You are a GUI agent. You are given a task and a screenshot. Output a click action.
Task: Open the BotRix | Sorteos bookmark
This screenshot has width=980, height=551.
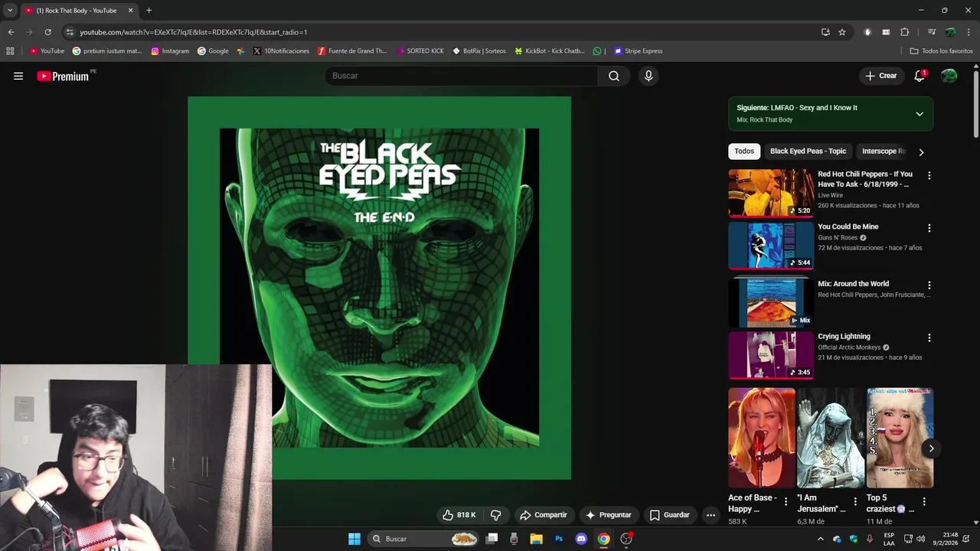pos(479,51)
